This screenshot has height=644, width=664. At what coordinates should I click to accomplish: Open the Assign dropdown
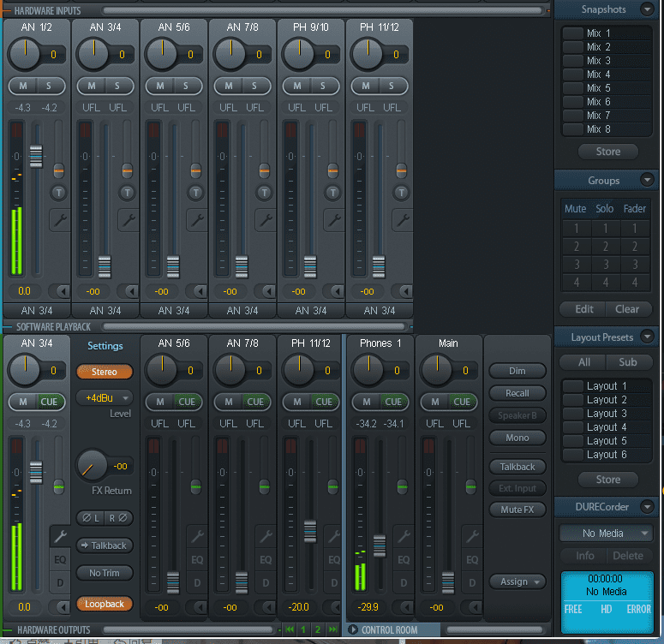(517, 581)
